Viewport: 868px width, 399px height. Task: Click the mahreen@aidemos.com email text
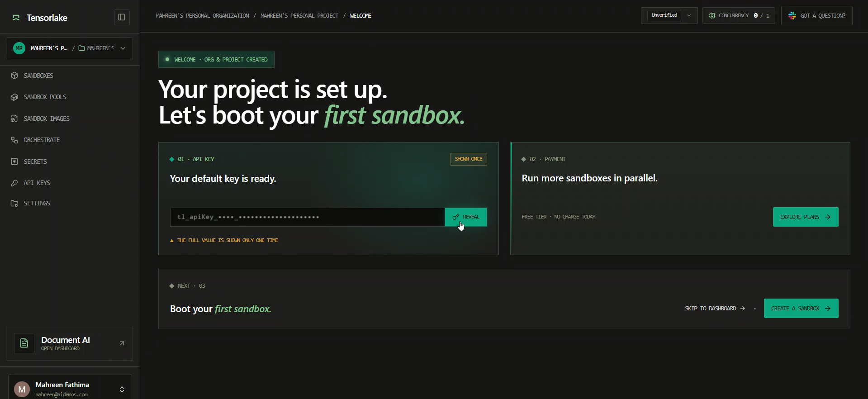click(x=62, y=394)
